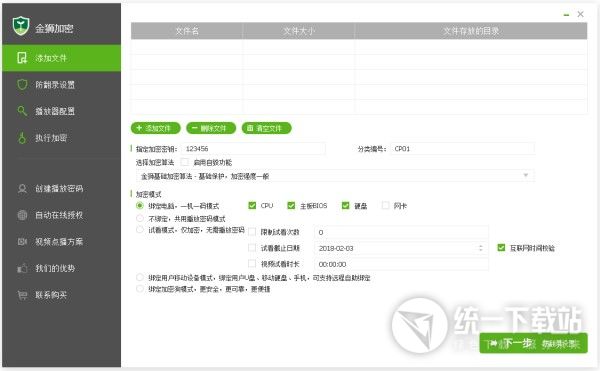Viewport: 600px width, 371px height.
Task: Click the 执行加密 sidebar icon
Action: pyautogui.click(x=22, y=138)
